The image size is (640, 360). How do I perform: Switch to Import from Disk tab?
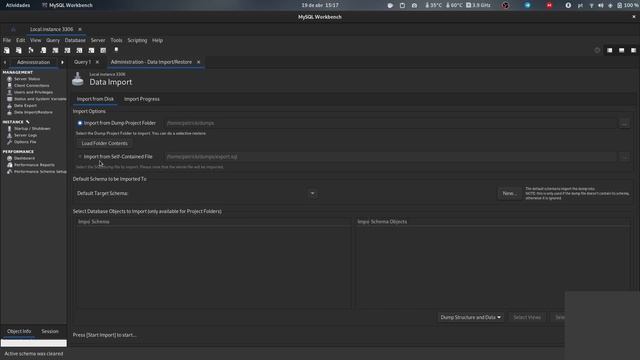point(95,99)
